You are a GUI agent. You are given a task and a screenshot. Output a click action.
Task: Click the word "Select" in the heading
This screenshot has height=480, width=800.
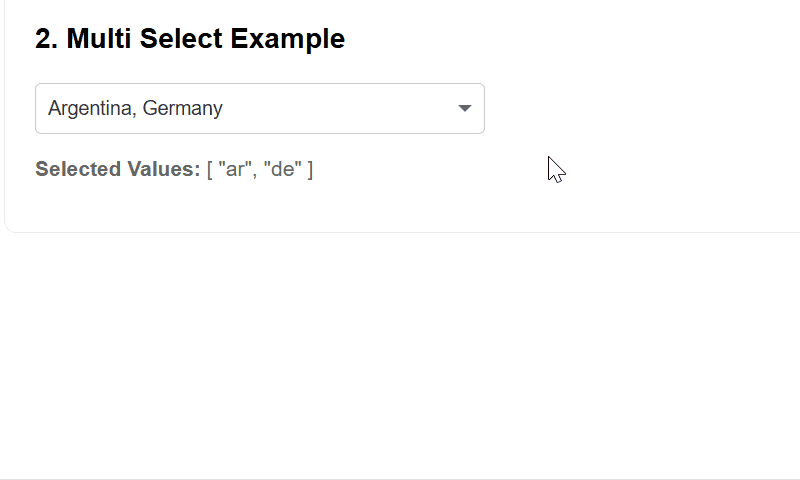click(x=184, y=39)
